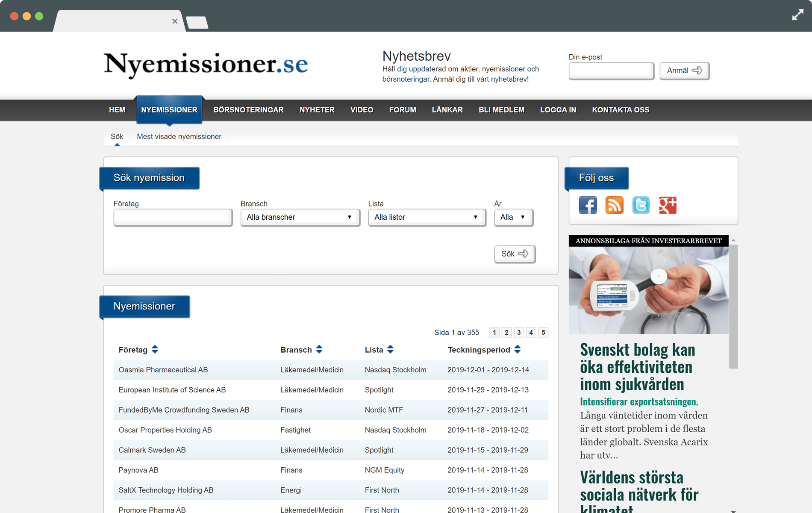Go to page 3 of results
The height and width of the screenshot is (513, 812).
(519, 333)
